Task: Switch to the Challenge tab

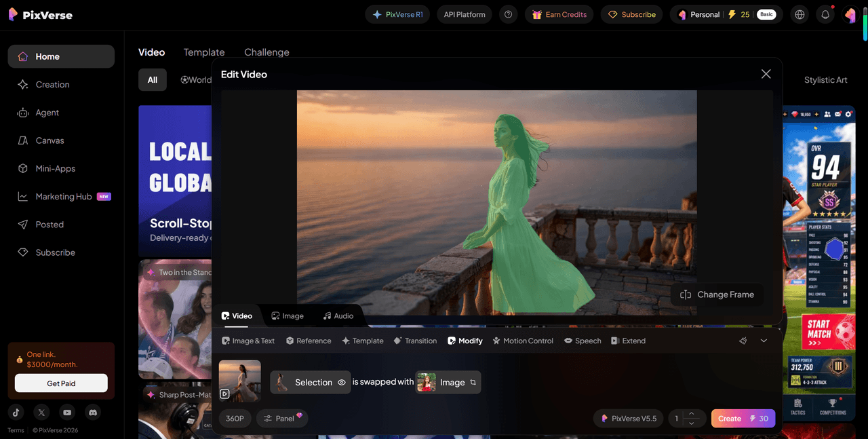Action: tap(267, 52)
